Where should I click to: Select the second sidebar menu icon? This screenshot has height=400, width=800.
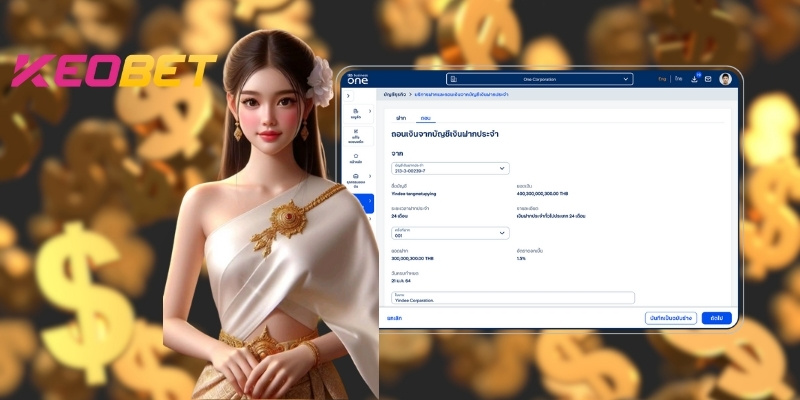point(357,137)
